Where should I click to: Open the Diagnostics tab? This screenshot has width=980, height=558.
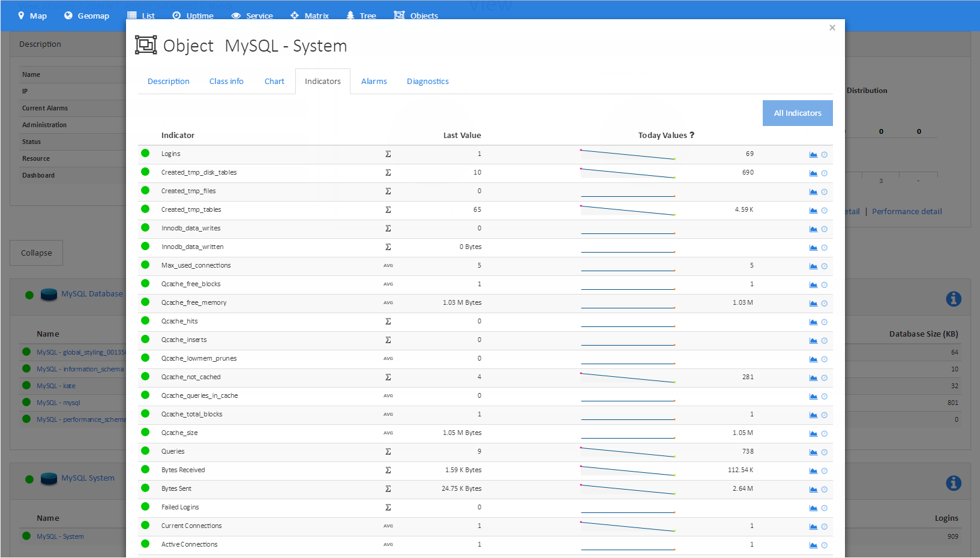tap(427, 81)
